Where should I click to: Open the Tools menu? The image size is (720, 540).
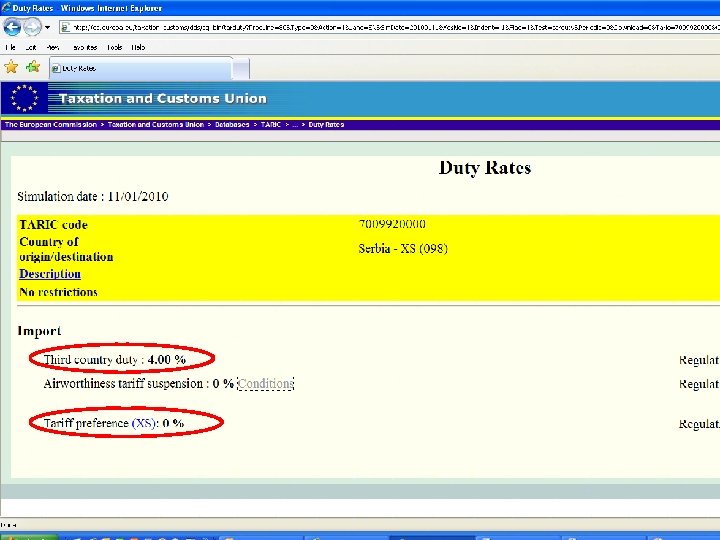coord(114,47)
